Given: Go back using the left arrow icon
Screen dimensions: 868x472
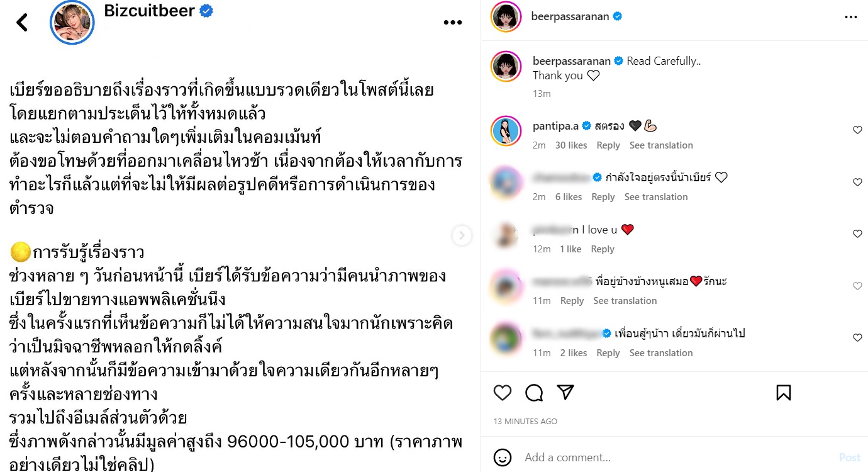Looking at the screenshot, I should (22, 23).
